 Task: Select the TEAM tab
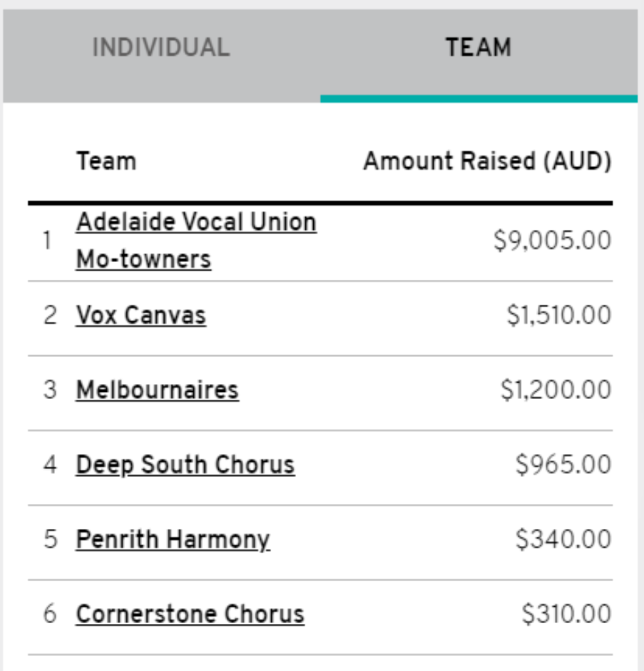[478, 47]
